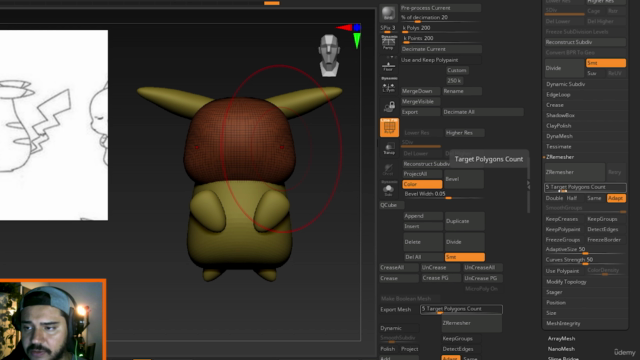The image size is (640, 360).
Task: Click the Reconstruct Subdiv button in right panel
Action: (x=585, y=42)
